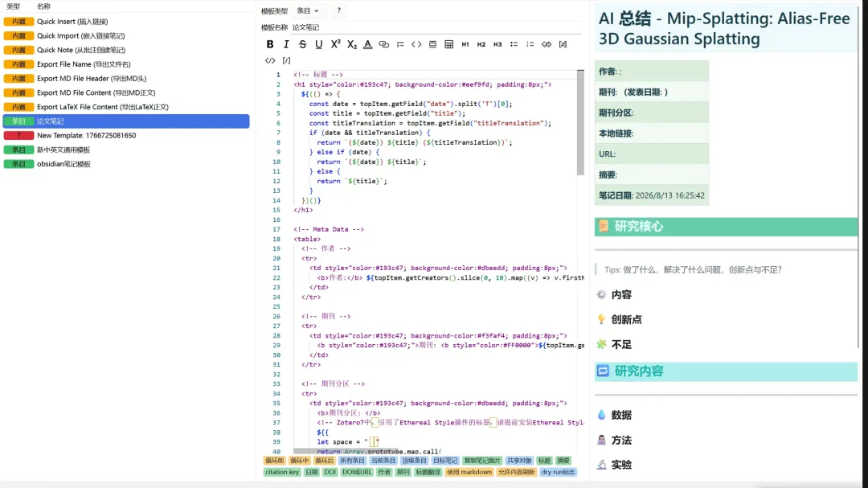Insert the 所有条目 snippet tag
The width and height of the screenshot is (868, 488).
tap(352, 461)
